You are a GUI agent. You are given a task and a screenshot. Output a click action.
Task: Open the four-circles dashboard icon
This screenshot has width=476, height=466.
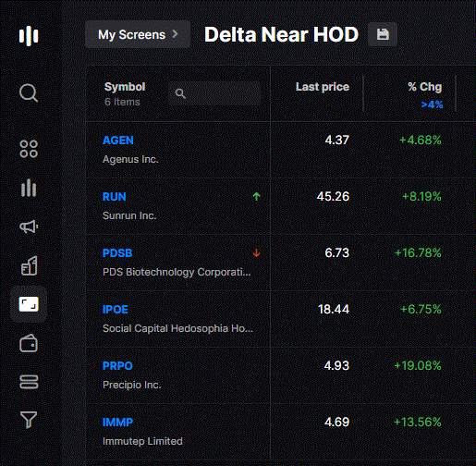[x=29, y=149]
